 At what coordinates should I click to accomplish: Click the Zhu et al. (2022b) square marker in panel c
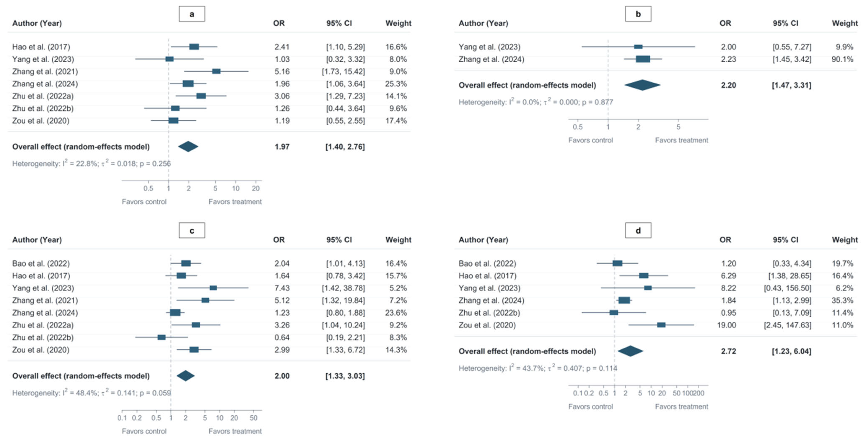click(x=162, y=337)
